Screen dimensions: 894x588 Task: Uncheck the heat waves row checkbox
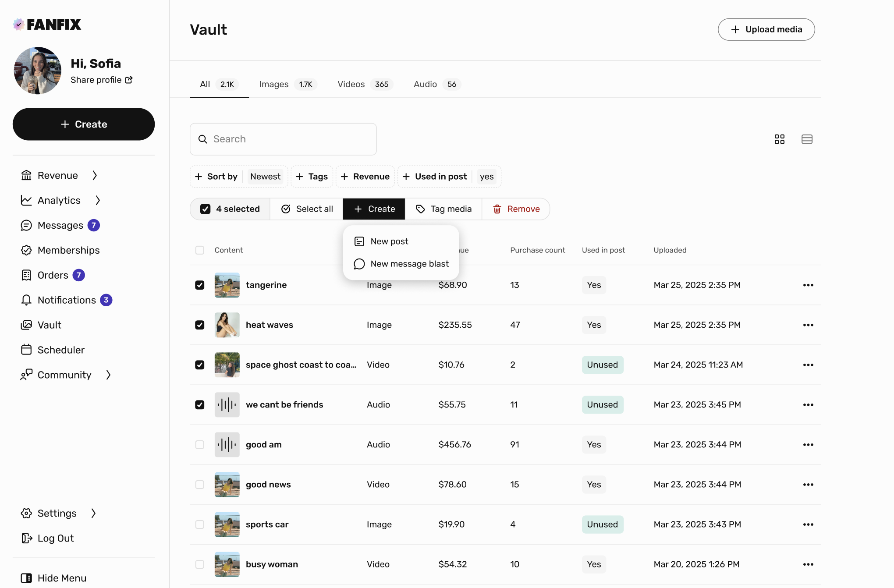click(200, 325)
